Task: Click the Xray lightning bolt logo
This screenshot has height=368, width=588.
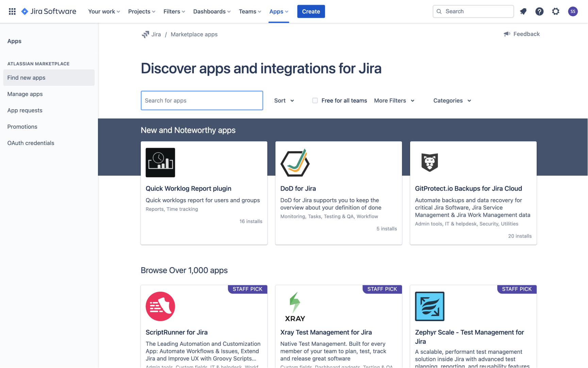Action: tap(295, 303)
